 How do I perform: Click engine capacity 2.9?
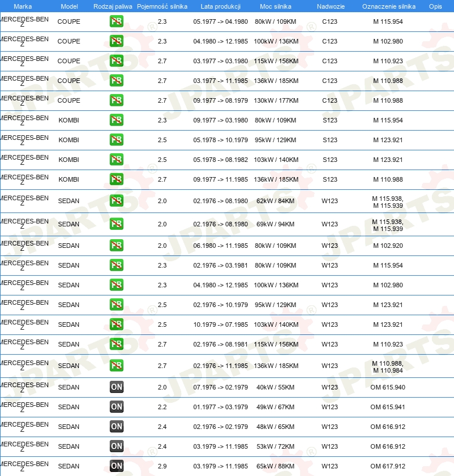pos(162,466)
